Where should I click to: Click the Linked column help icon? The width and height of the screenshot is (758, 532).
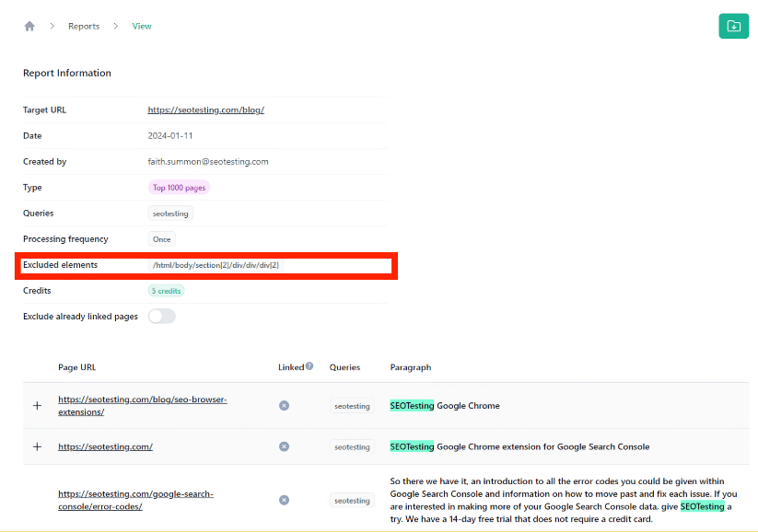(309, 366)
